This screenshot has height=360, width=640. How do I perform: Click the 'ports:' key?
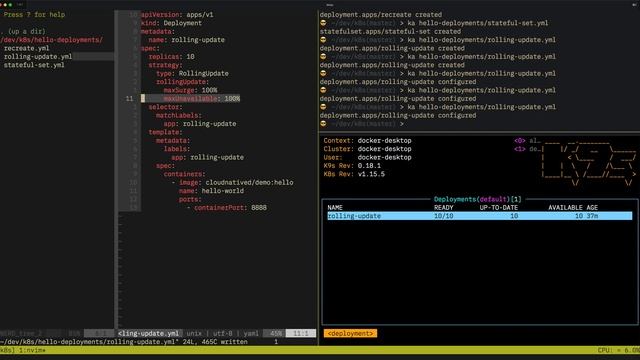190,200
